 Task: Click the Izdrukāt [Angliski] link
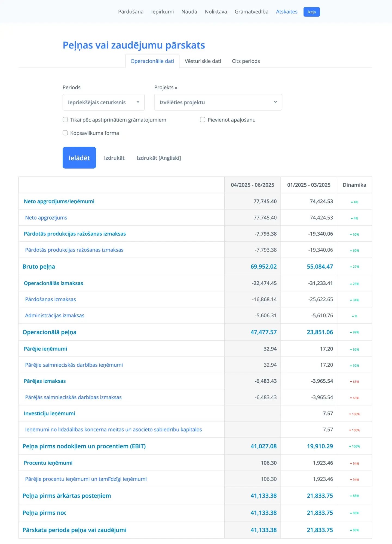tap(159, 158)
